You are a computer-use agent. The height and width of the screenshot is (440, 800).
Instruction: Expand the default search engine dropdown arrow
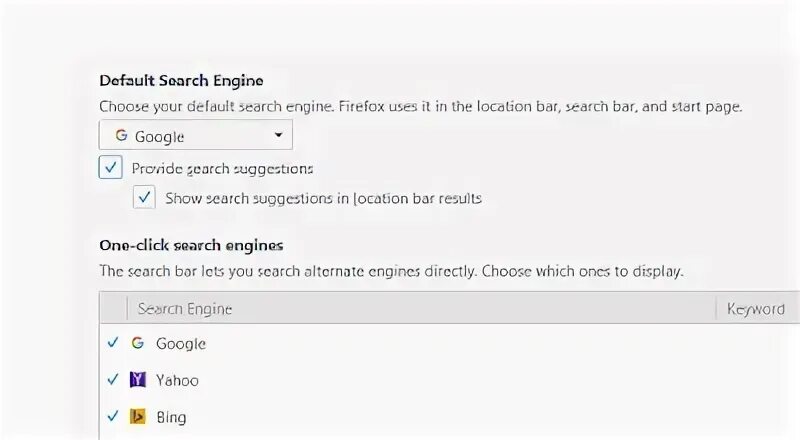278,136
